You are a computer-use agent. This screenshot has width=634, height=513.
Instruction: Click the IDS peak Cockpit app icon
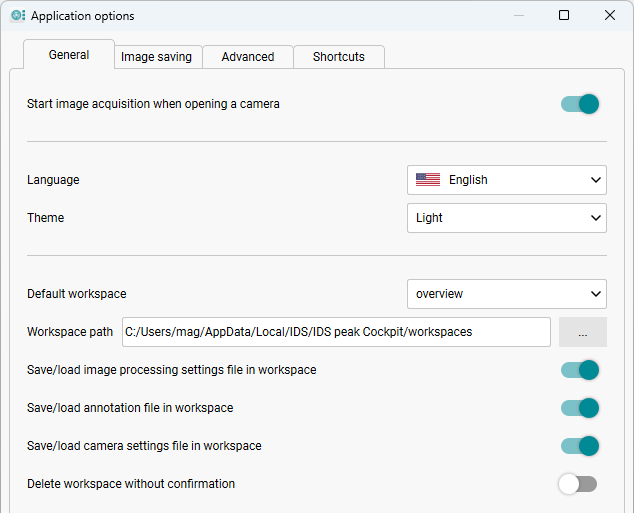coord(18,16)
